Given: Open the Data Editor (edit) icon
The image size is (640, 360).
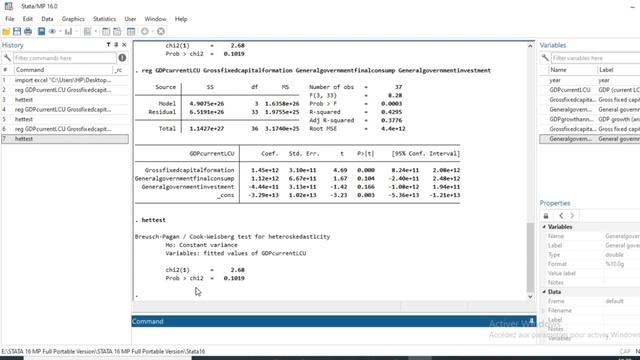Looking at the screenshot, I should [x=106, y=31].
